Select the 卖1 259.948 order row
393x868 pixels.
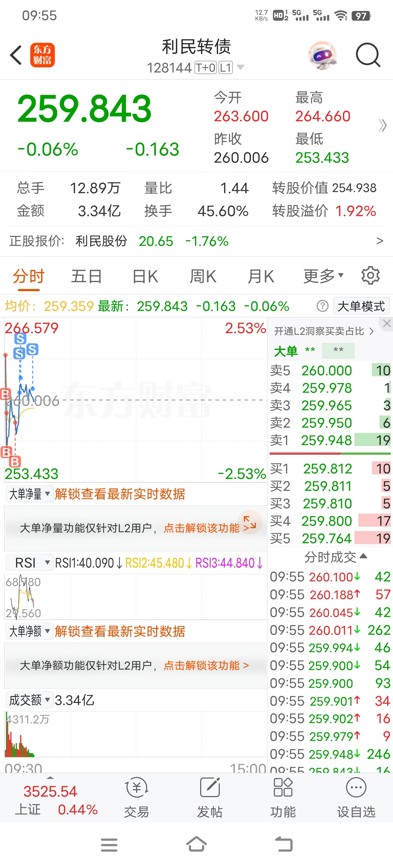330,440
